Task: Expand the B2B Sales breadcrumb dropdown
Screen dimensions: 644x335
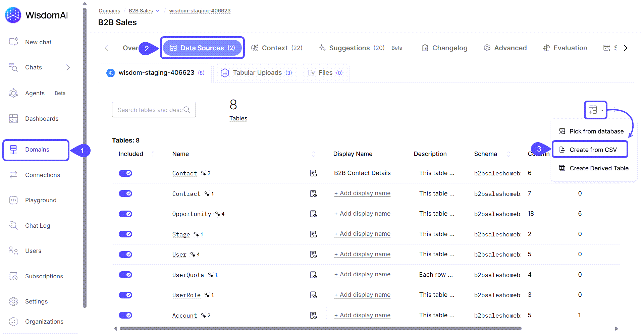Action: [158, 10]
